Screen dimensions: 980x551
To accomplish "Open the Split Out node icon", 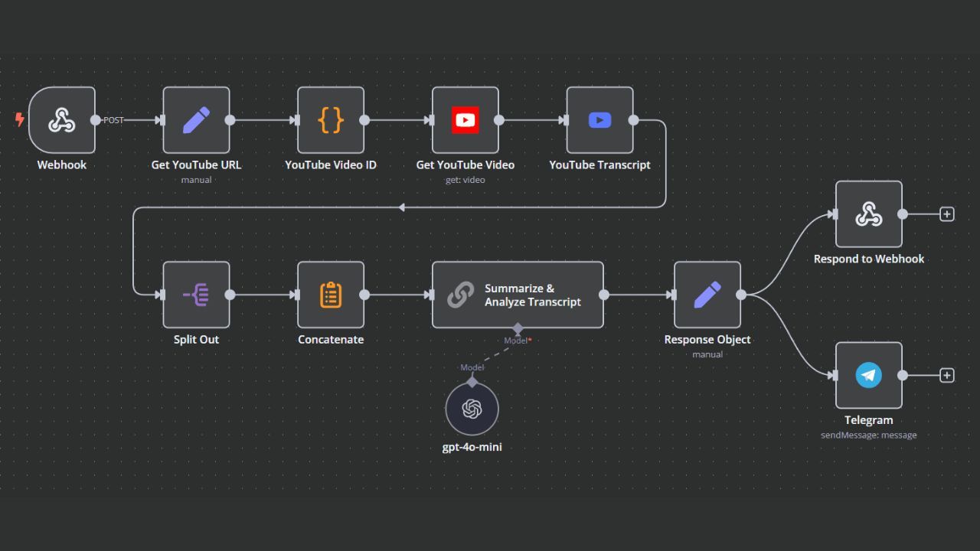I will click(x=196, y=295).
